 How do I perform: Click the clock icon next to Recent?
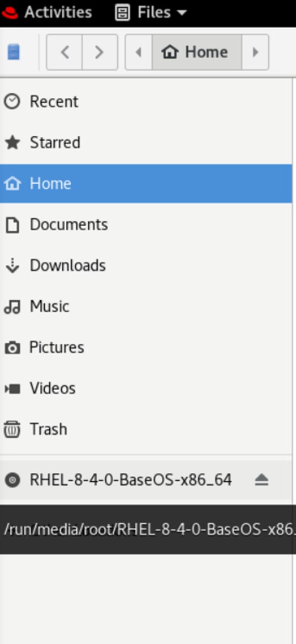pyautogui.click(x=12, y=102)
